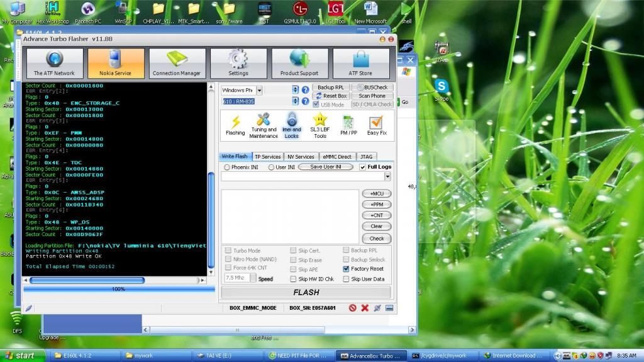Open the Easy Fix tool
The image size is (644, 362).
[x=377, y=125]
